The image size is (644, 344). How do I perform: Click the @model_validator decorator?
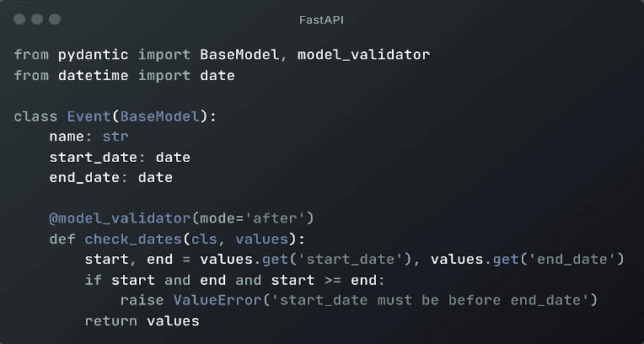[120, 218]
